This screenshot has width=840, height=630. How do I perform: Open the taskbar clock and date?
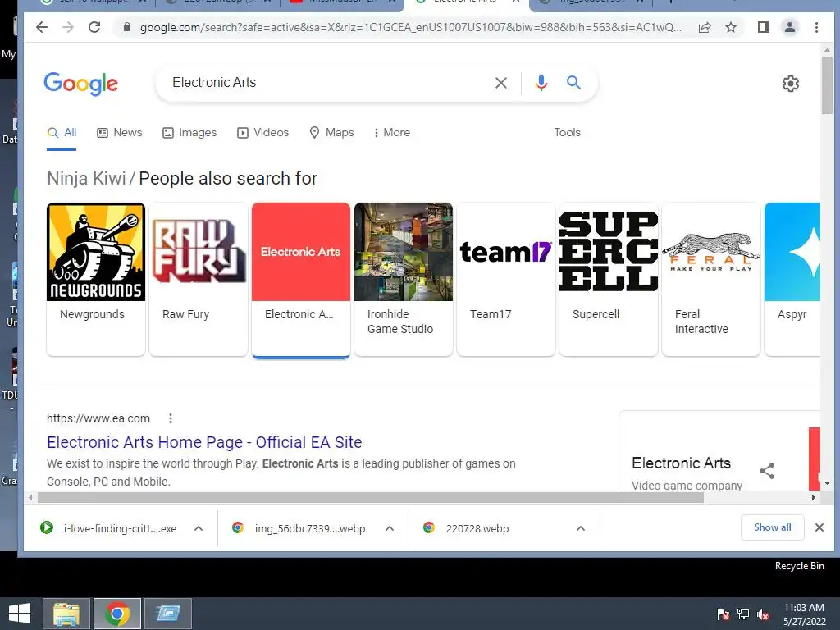pyautogui.click(x=804, y=614)
